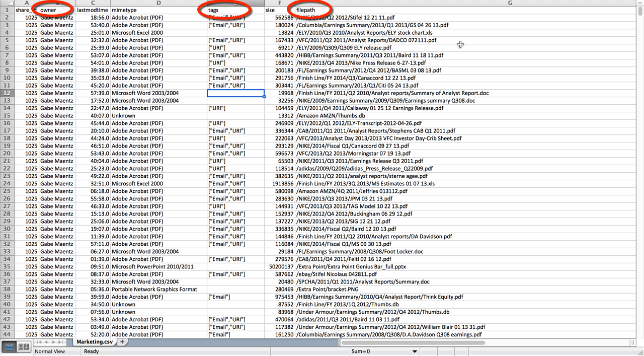Open the Sum=0 calculation dropdown

click(x=415, y=351)
